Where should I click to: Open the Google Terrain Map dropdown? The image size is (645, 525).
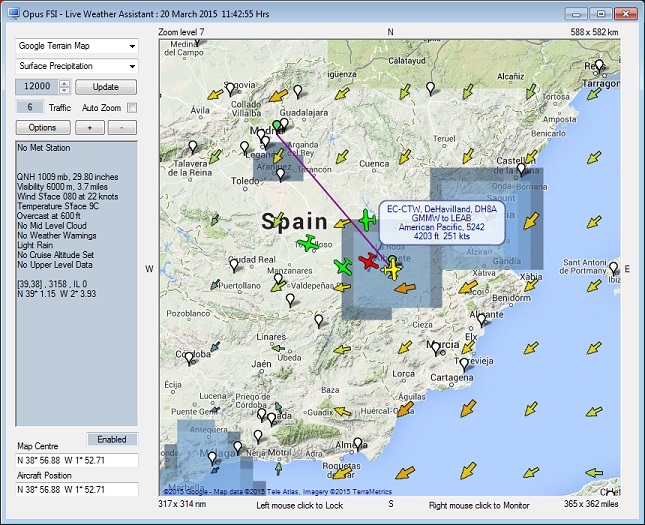tap(77, 46)
